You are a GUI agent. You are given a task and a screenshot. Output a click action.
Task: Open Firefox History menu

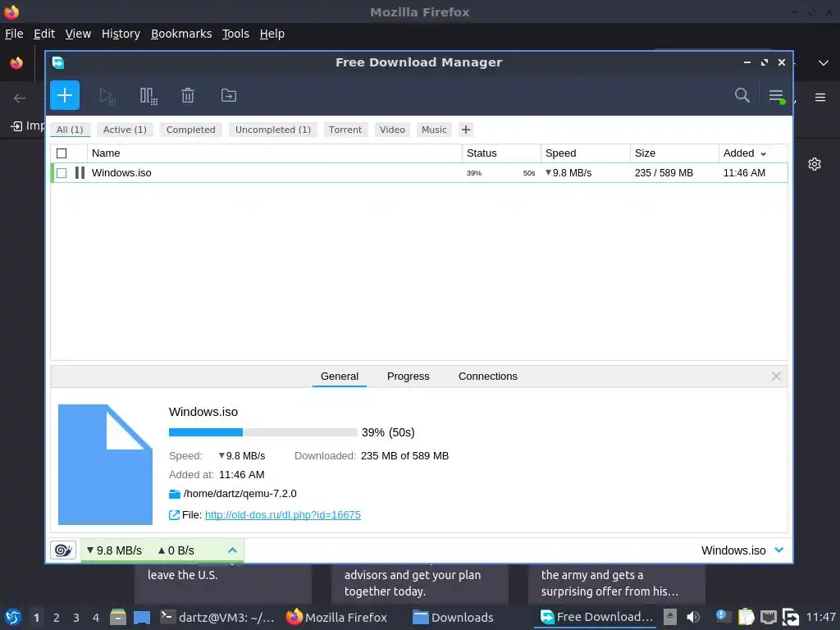(121, 34)
